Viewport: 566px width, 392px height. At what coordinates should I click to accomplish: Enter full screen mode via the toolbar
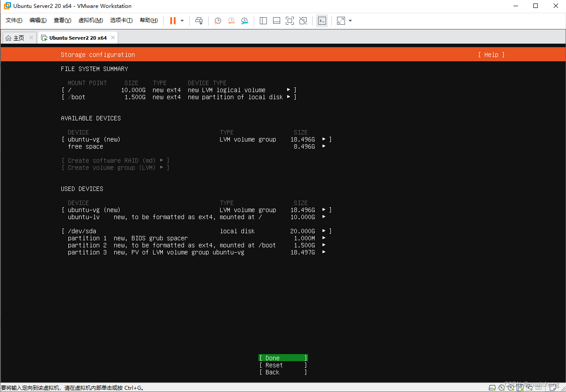(290, 21)
